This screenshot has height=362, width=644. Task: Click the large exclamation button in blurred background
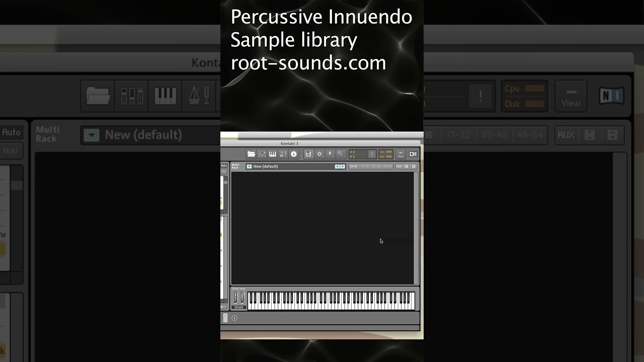[480, 96]
